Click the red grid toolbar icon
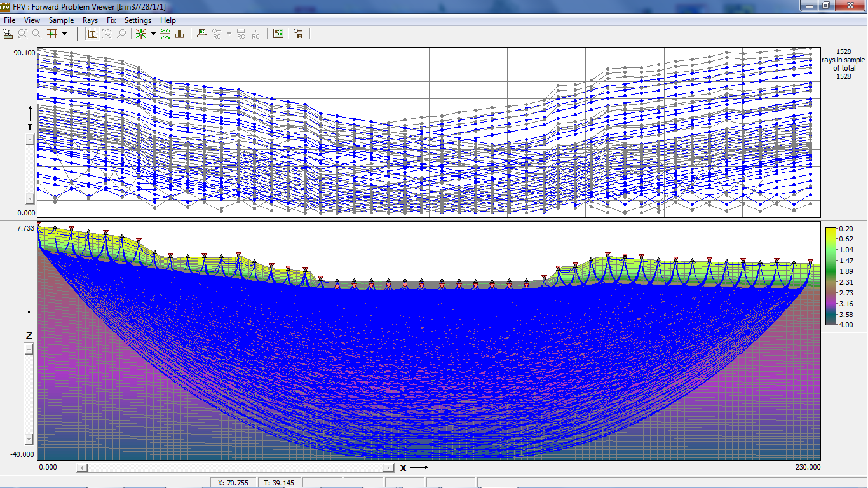This screenshot has height=488, width=868. click(x=52, y=34)
